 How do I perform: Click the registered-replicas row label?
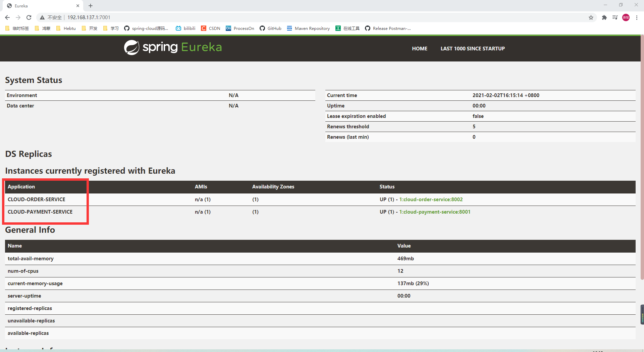coord(30,308)
